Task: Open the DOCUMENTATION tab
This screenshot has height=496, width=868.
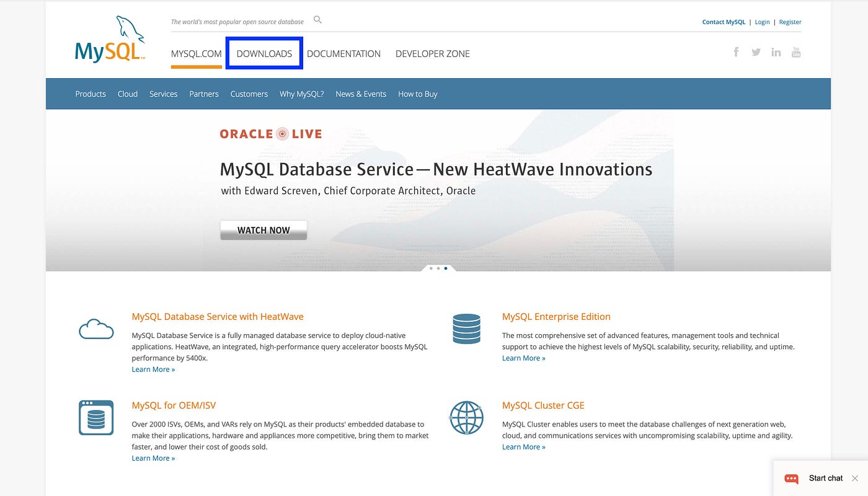Action: 343,54
